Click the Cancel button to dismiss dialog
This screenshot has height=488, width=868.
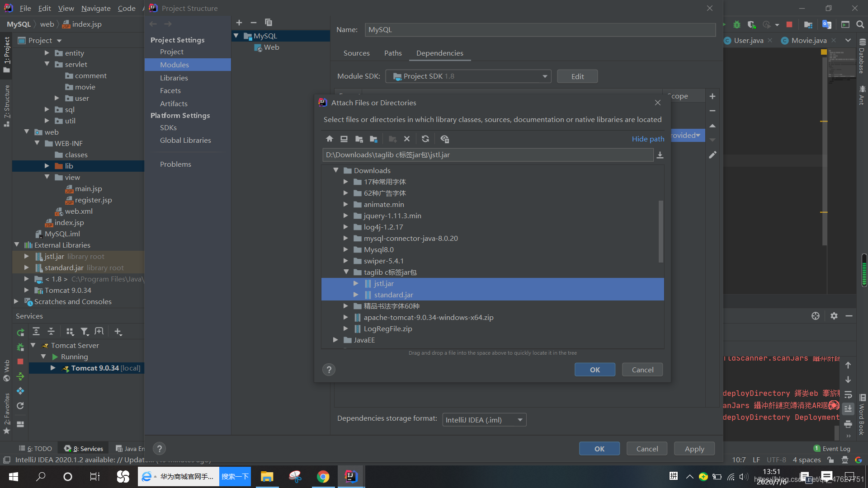(x=643, y=370)
